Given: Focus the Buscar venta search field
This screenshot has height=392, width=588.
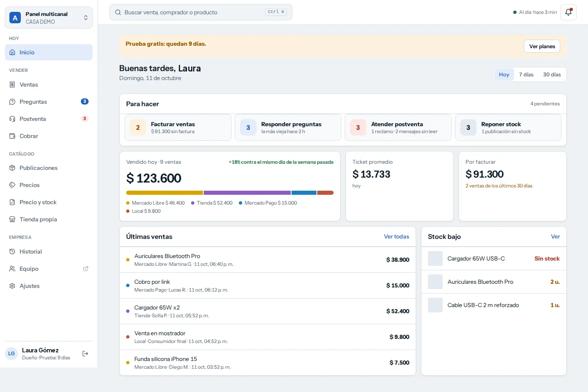Looking at the screenshot, I should (201, 12).
